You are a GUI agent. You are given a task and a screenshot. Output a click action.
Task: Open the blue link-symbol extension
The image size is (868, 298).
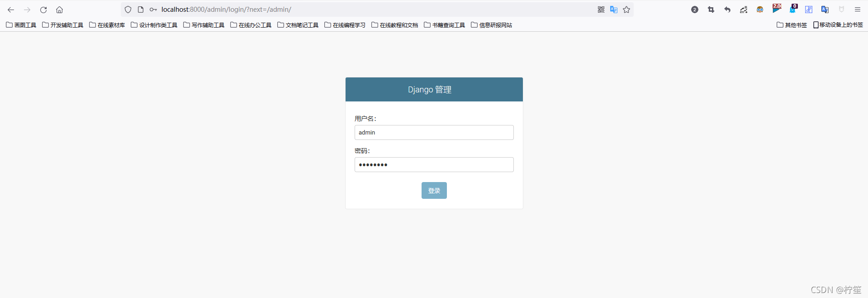coord(809,10)
